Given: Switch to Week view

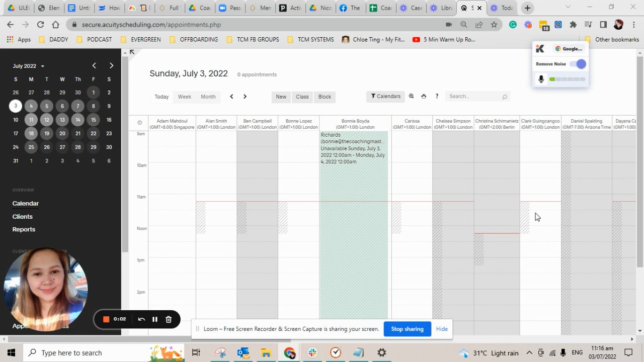Looking at the screenshot, I should pyautogui.click(x=185, y=97).
